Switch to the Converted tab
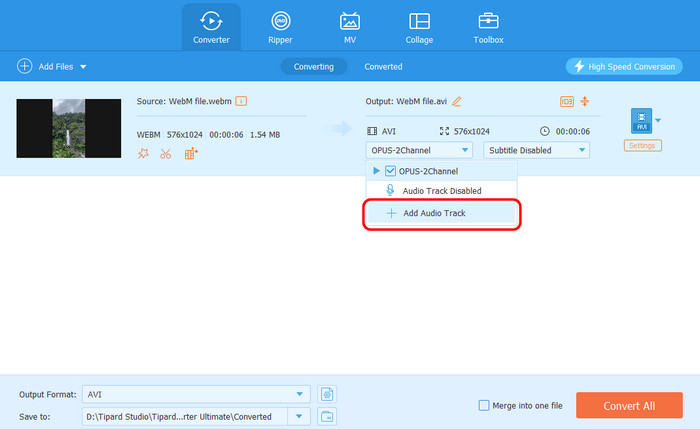 [x=383, y=67]
